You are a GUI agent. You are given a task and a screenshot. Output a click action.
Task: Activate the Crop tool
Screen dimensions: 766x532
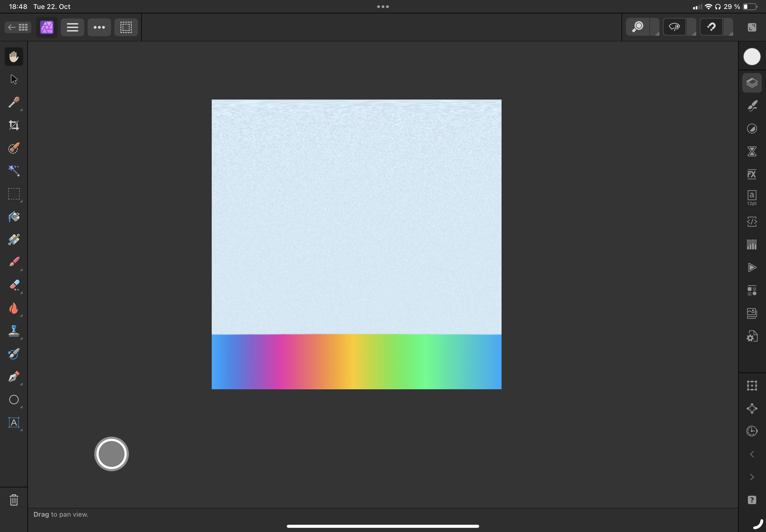coord(14,125)
